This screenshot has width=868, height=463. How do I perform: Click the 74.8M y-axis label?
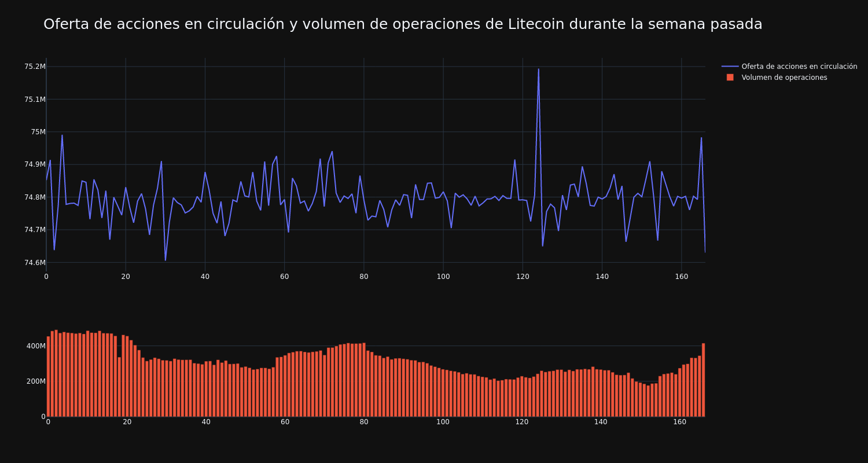coord(35,197)
